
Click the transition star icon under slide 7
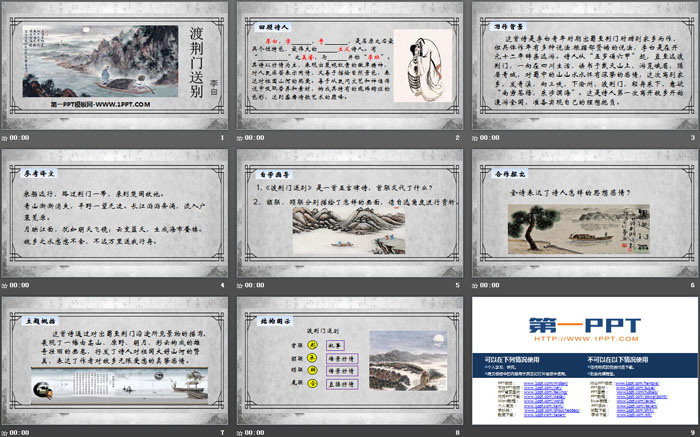[4, 433]
